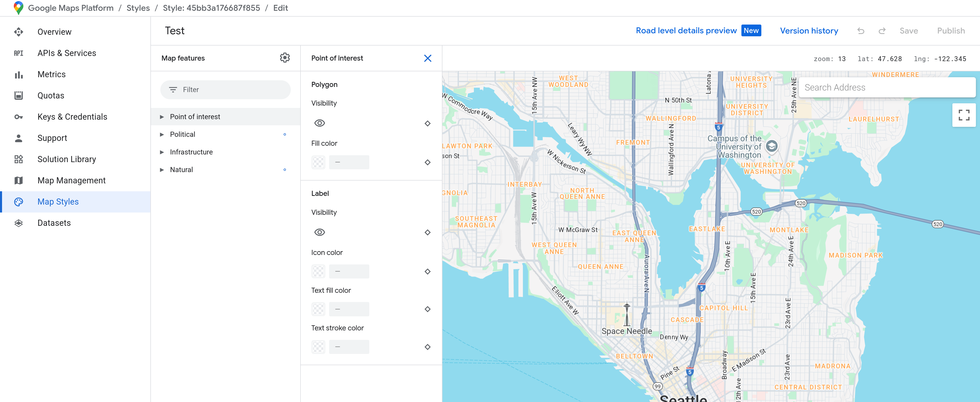Viewport: 980px width, 402px height.
Task: Go to Map Management
Action: [x=71, y=180]
